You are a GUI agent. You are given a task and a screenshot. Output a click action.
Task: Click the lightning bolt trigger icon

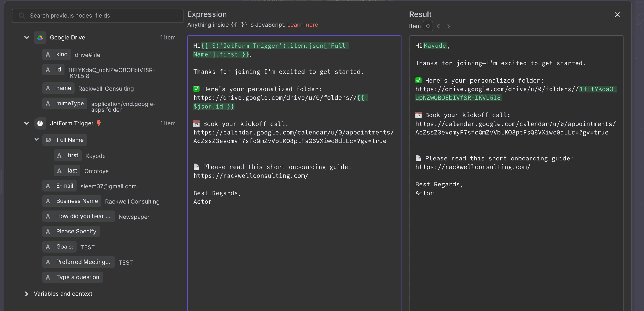click(x=99, y=123)
